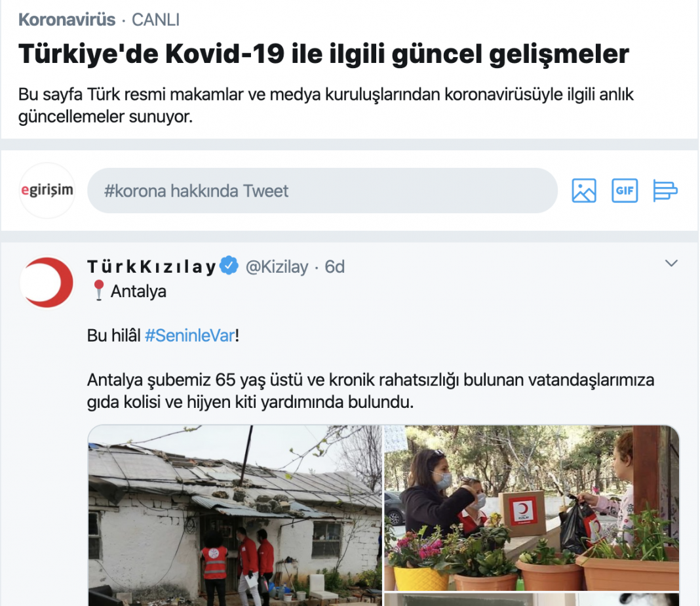Click the CANLI live label

click(x=155, y=20)
